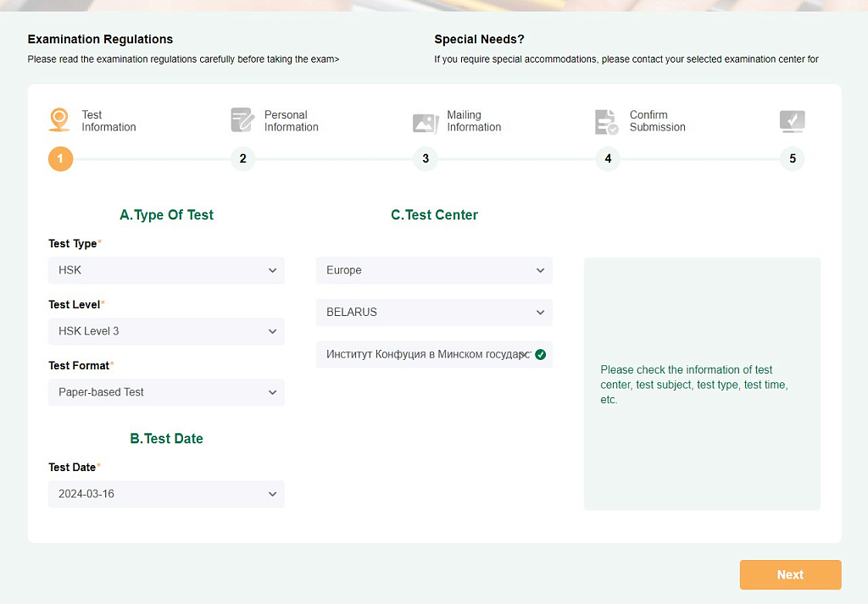
Task: Click the Personal Information pencil icon
Action: click(x=242, y=120)
